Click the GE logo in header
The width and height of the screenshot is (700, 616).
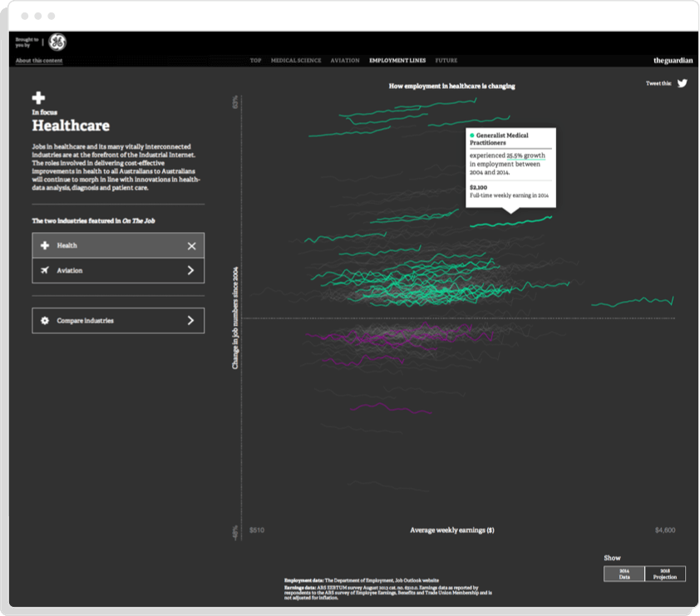(58, 42)
